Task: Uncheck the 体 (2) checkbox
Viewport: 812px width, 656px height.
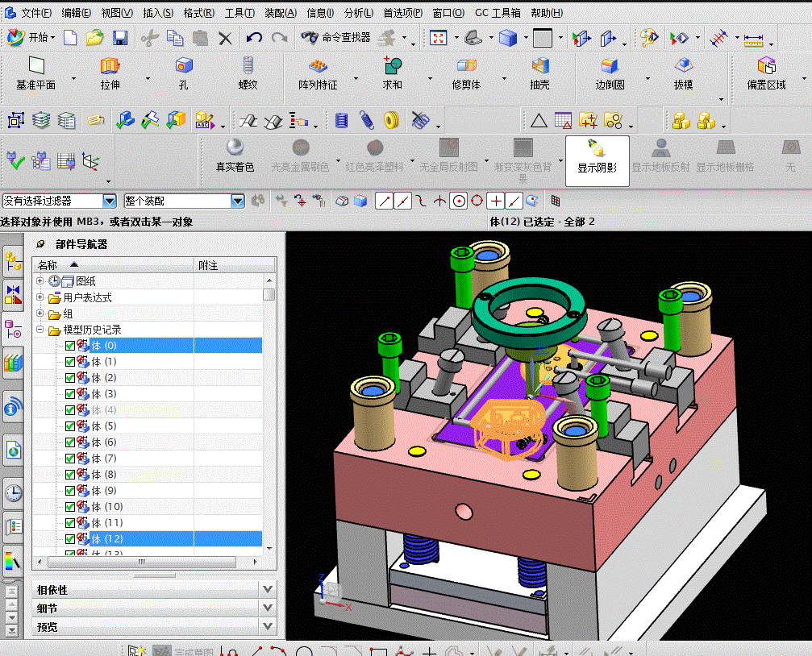Action: pos(70,378)
